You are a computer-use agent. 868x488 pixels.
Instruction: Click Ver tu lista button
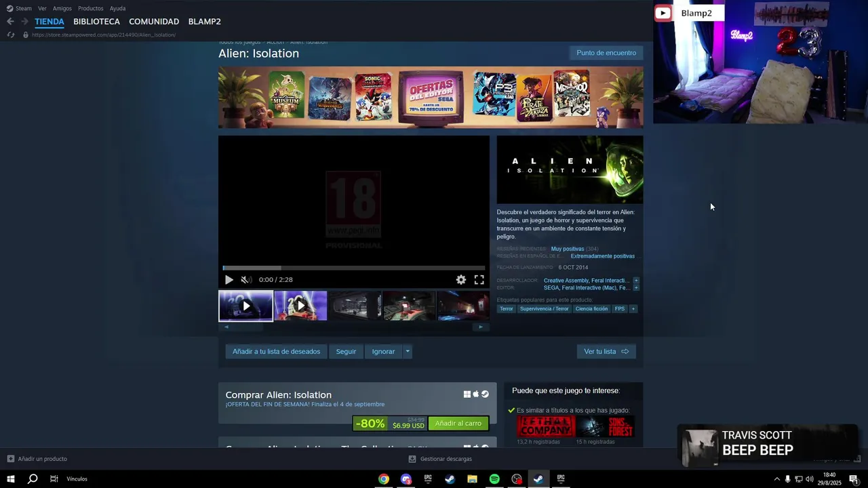(606, 352)
